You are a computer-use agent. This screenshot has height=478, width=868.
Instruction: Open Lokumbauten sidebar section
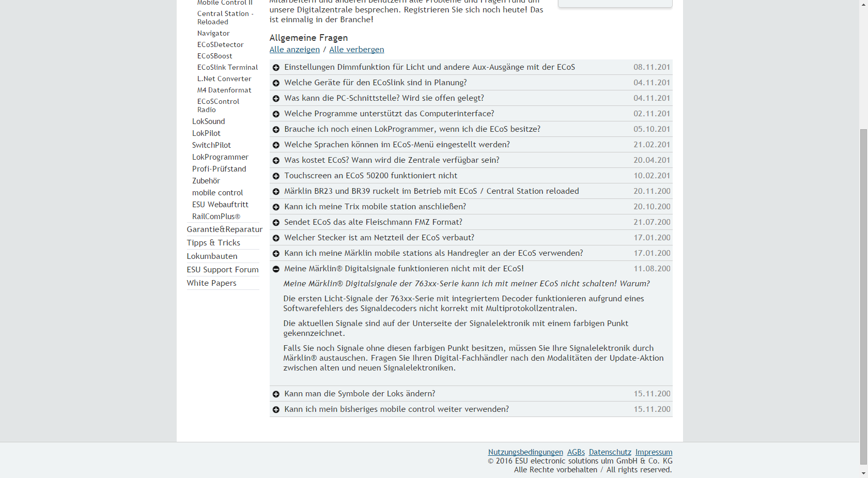(212, 256)
